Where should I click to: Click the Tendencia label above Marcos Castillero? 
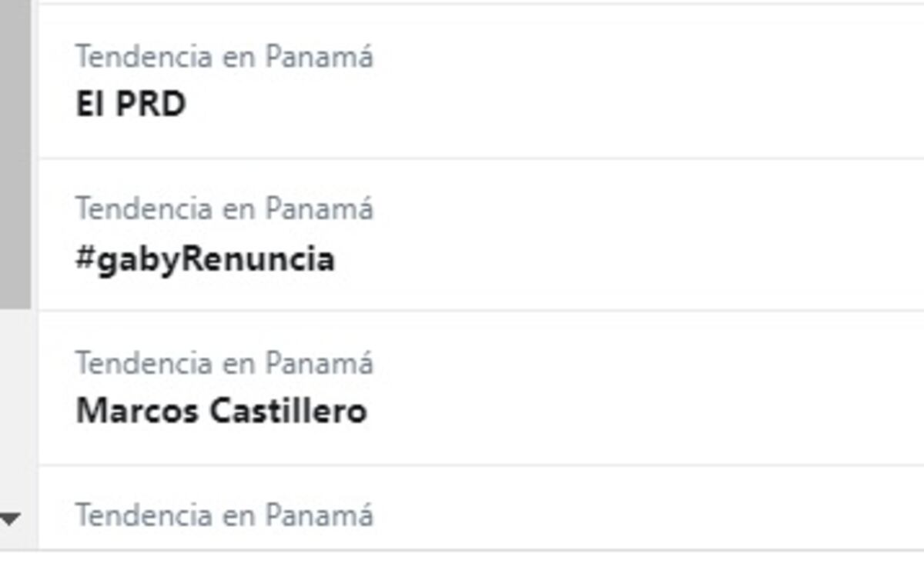point(224,363)
